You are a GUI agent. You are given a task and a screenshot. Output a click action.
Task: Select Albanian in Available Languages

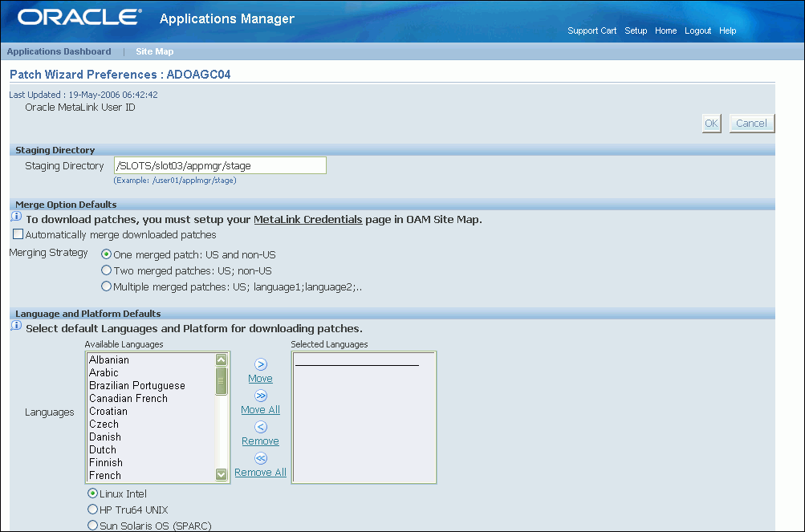pyautogui.click(x=151, y=359)
